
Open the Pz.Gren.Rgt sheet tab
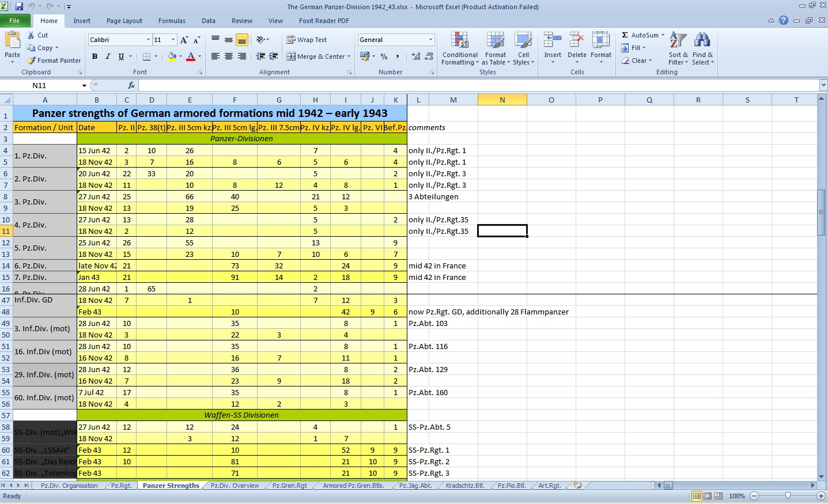(x=290, y=486)
